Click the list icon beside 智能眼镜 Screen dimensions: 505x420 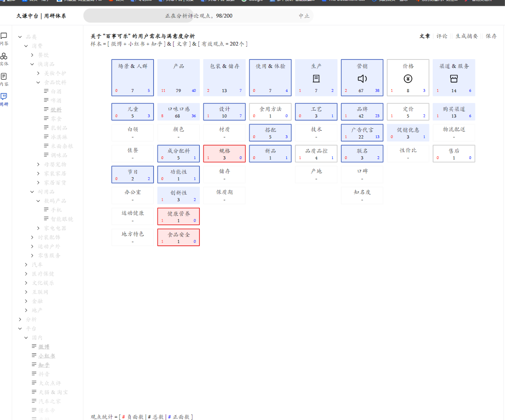point(46,219)
